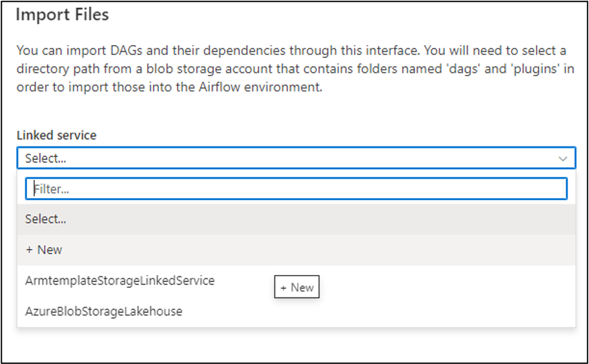Pick ArmtemplateStorageLinkedService from the list
The image size is (589, 364).
(x=120, y=281)
